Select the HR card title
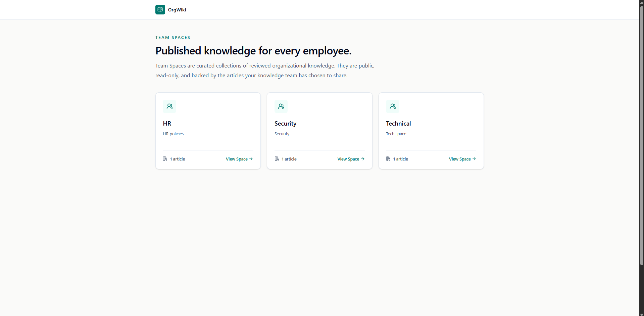Viewport: 644px width, 316px height. click(x=167, y=124)
